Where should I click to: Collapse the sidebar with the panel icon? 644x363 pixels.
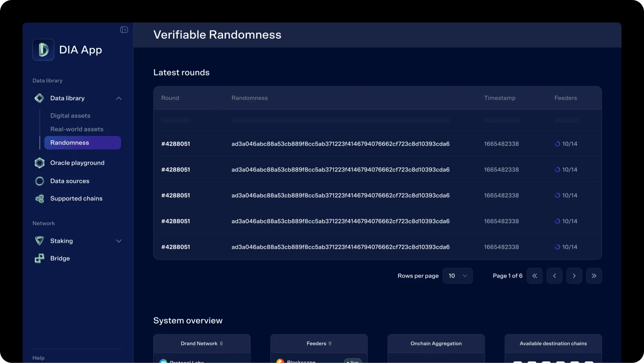point(124,30)
